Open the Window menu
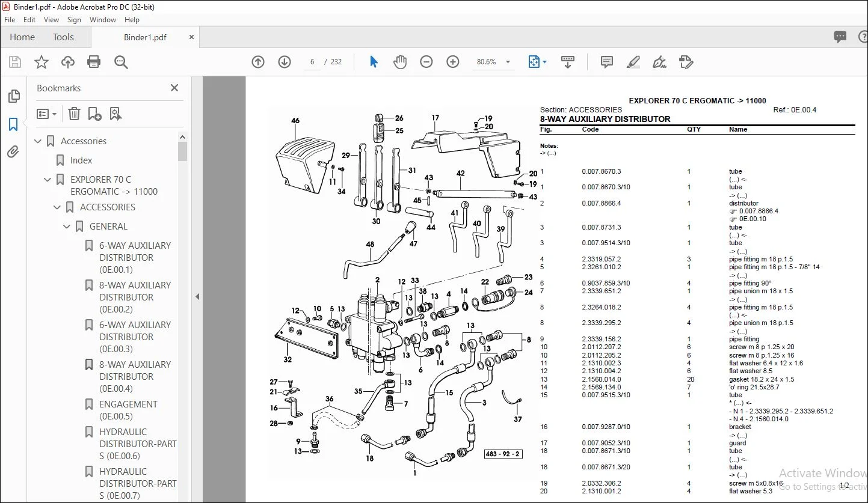868x503 pixels. point(103,20)
